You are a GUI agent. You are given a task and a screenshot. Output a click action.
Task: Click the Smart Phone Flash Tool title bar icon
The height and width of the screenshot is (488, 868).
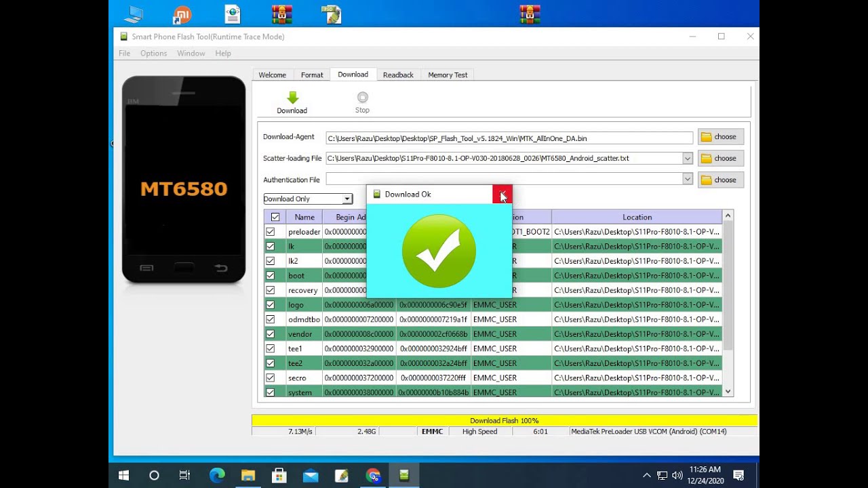pos(123,37)
